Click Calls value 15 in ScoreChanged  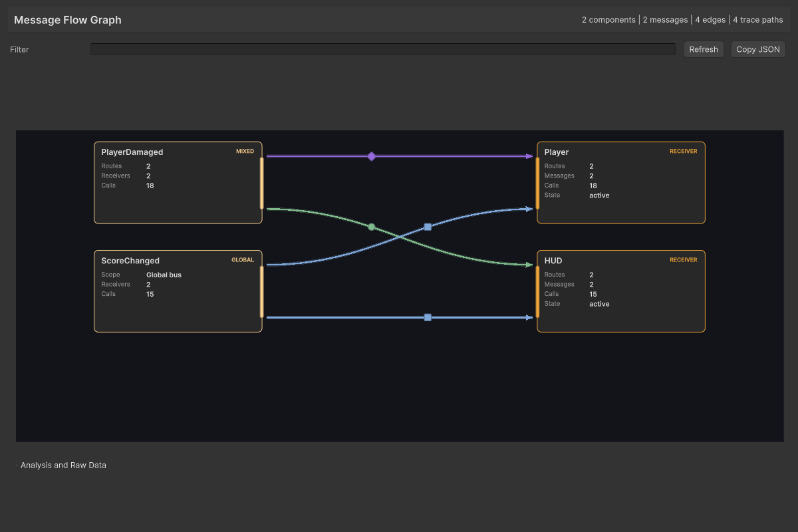click(150, 294)
